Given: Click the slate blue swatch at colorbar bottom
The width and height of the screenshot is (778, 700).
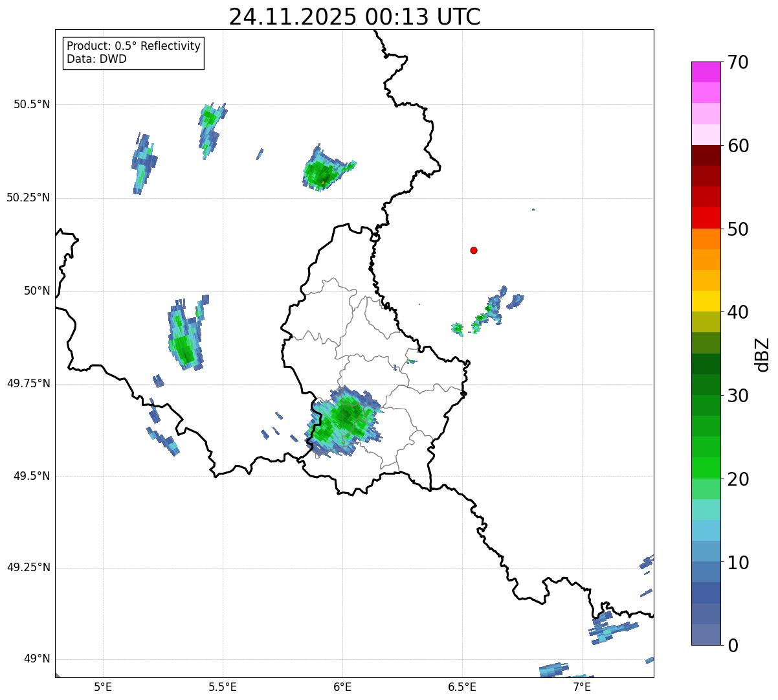Looking at the screenshot, I should click(x=706, y=635).
